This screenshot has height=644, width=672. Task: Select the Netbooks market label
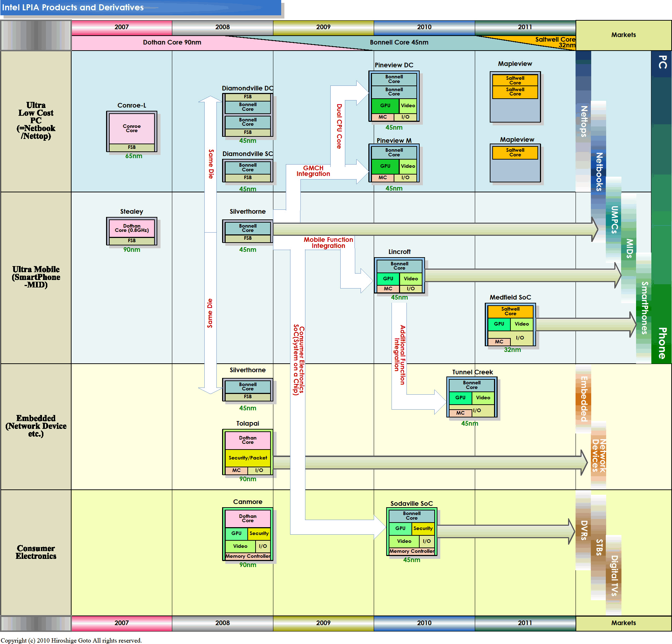[599, 172]
